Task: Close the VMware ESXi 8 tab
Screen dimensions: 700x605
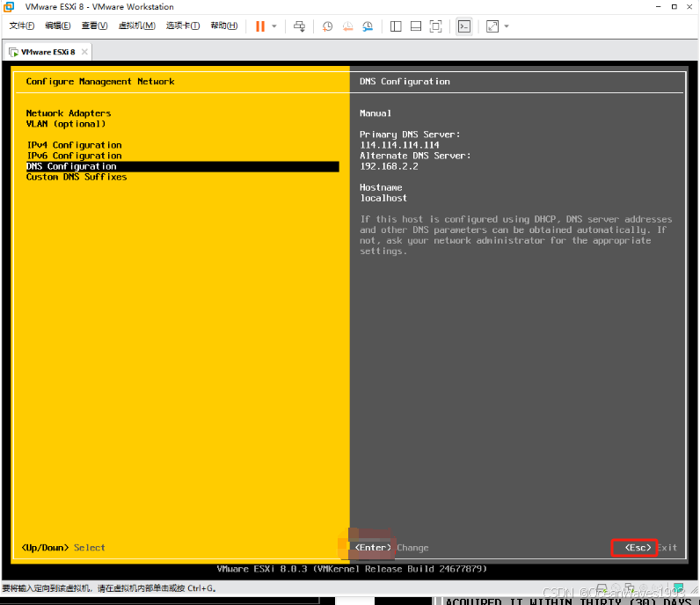Action: tap(84, 52)
